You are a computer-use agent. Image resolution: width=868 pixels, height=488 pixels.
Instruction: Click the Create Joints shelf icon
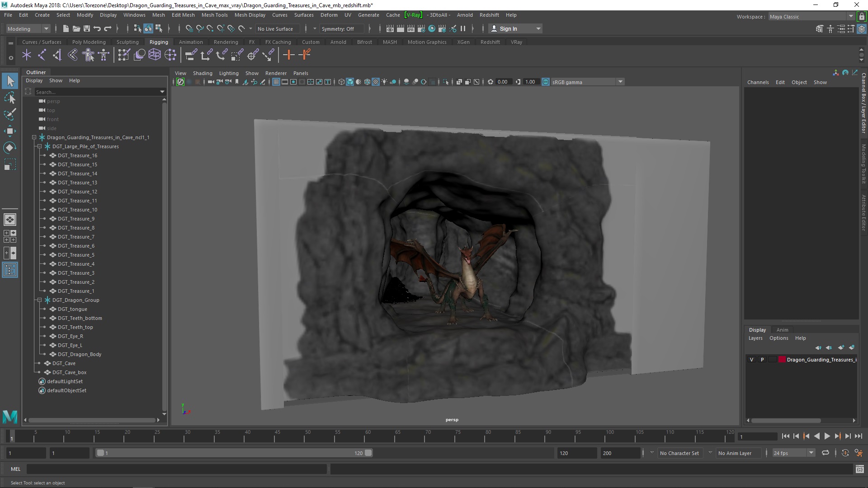pos(42,55)
